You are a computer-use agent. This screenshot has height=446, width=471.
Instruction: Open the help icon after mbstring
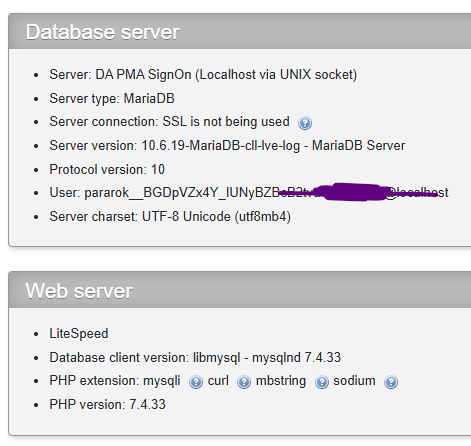point(322,382)
